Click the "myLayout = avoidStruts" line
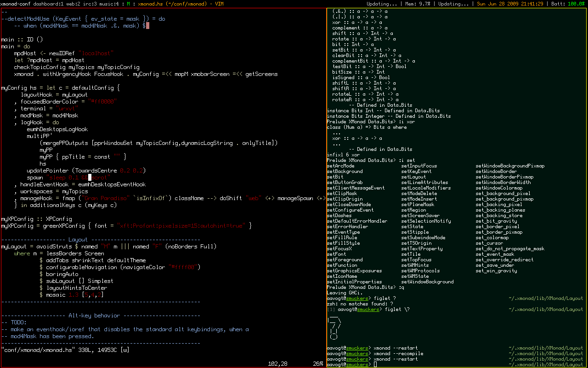Image resolution: width=588 pixels, height=368 pixels. tap(108, 247)
